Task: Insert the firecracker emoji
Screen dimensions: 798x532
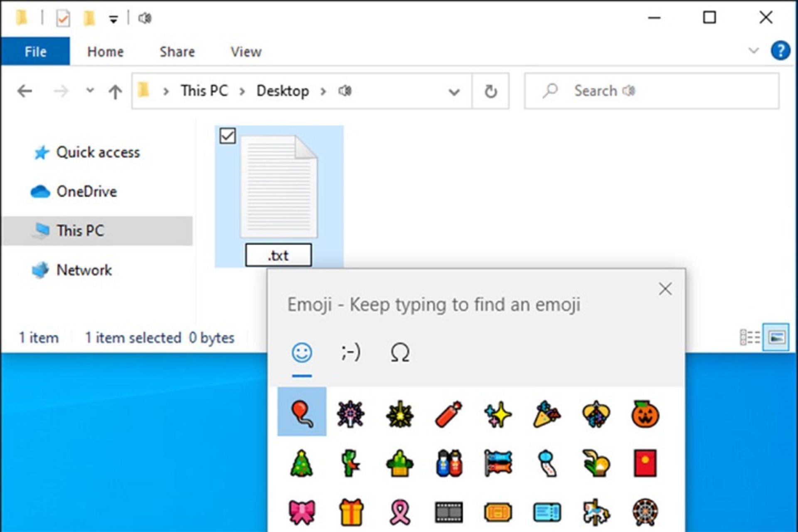Action: 449,414
